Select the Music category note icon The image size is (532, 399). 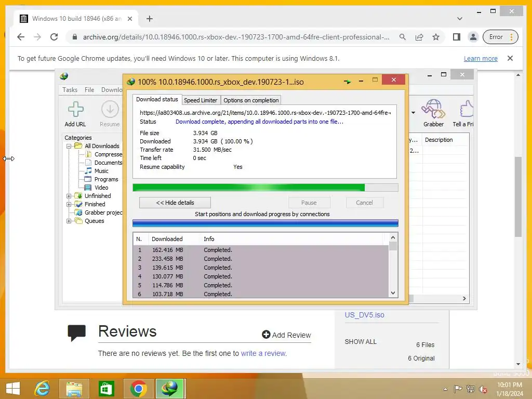(x=88, y=170)
